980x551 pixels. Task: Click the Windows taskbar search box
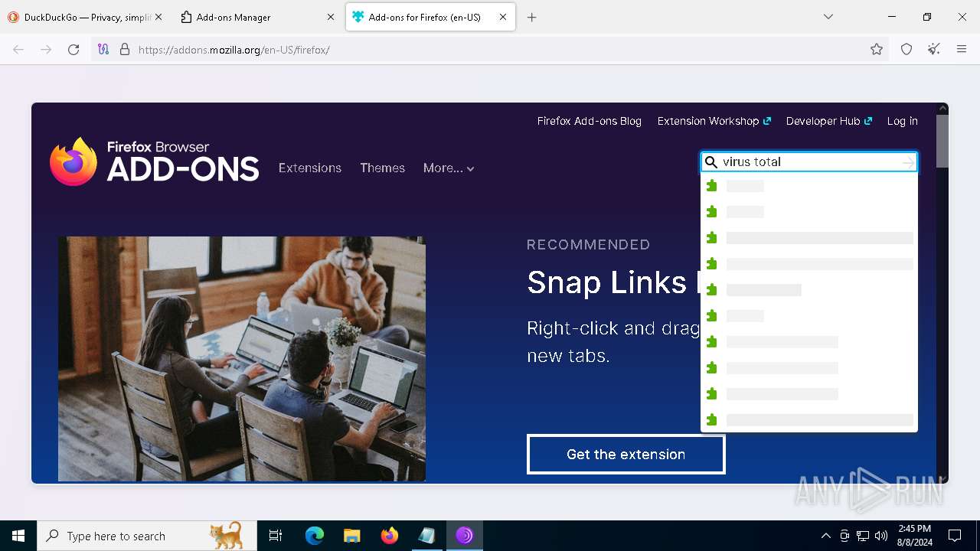click(147, 536)
